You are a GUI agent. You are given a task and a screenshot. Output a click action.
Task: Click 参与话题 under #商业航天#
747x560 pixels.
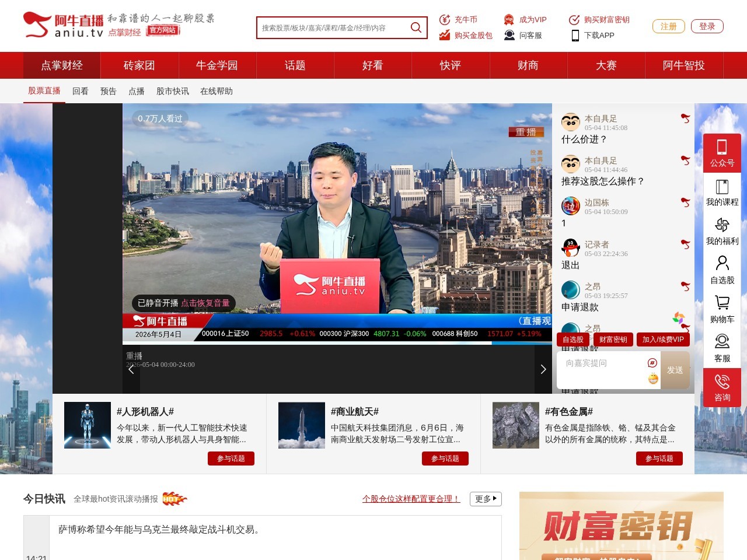(x=445, y=459)
